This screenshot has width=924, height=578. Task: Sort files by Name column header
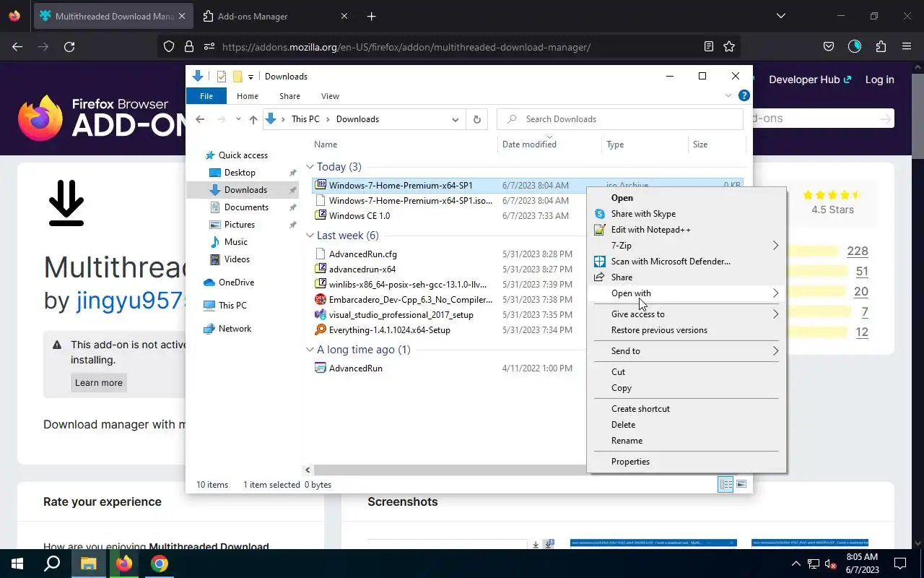[404, 144]
